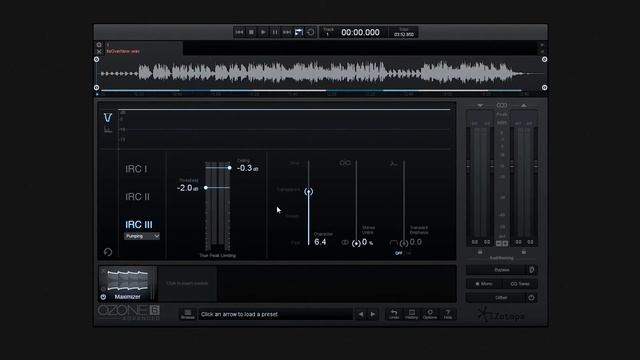Click the iZotope logo
640x360 pixels.
pos(501,315)
